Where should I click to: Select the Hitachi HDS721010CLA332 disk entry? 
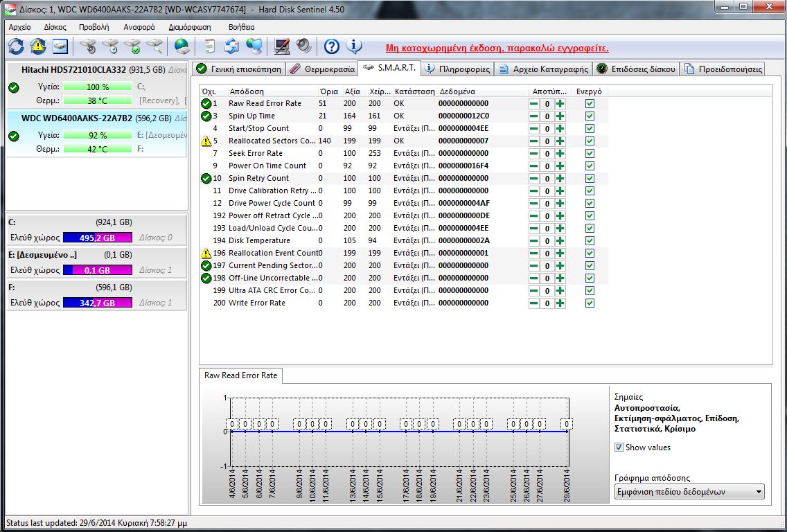point(96,85)
